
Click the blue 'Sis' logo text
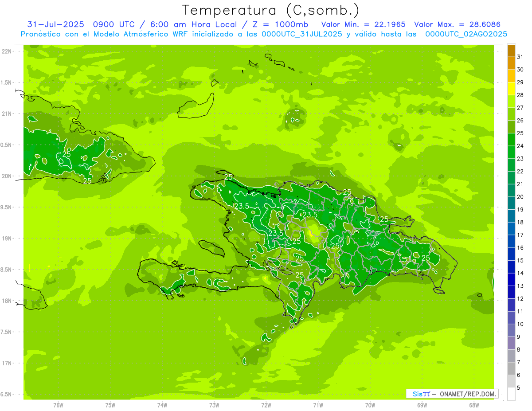[x=417, y=394]
